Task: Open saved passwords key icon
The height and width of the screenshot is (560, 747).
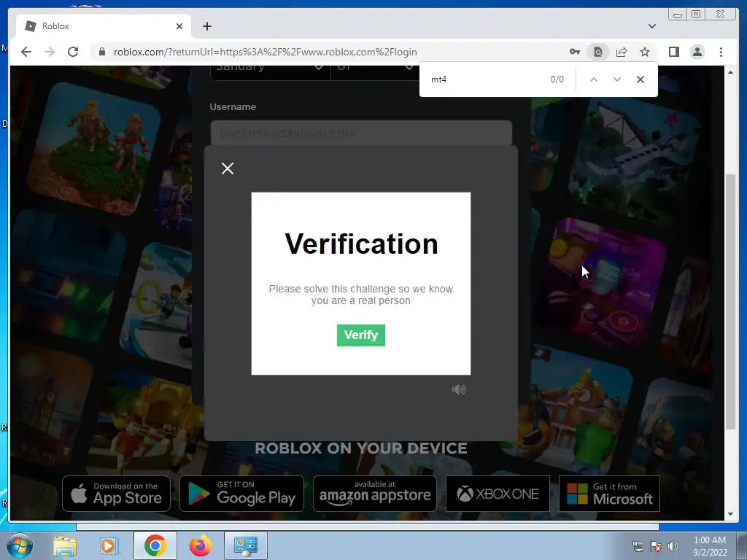Action: coord(575,52)
